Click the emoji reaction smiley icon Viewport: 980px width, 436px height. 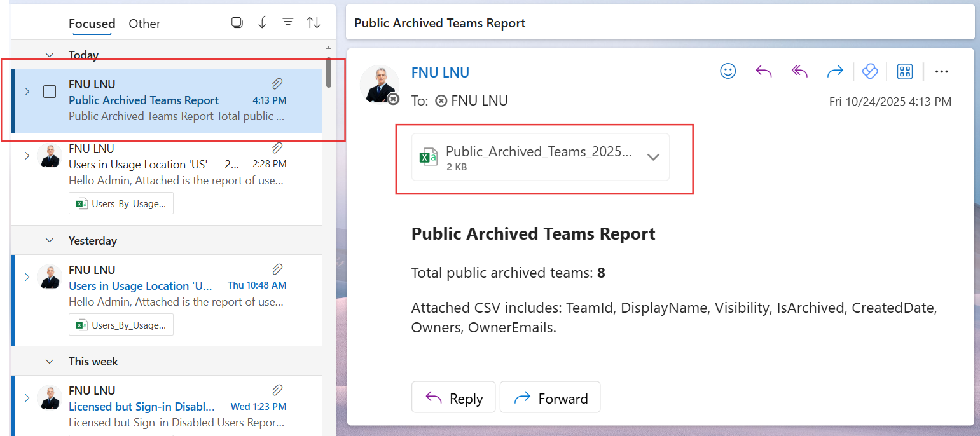(728, 71)
